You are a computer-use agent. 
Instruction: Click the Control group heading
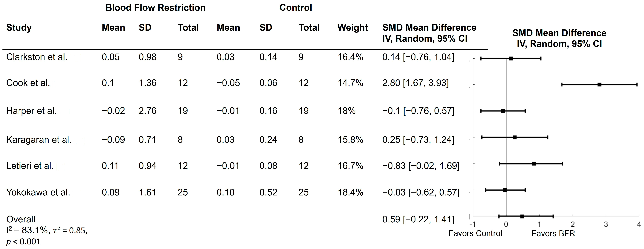click(295, 8)
